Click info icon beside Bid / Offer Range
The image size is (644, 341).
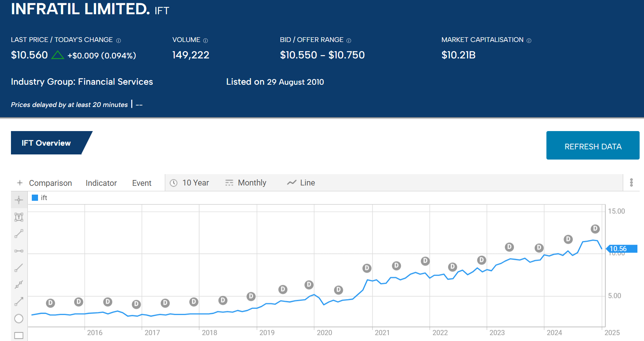[x=349, y=41]
